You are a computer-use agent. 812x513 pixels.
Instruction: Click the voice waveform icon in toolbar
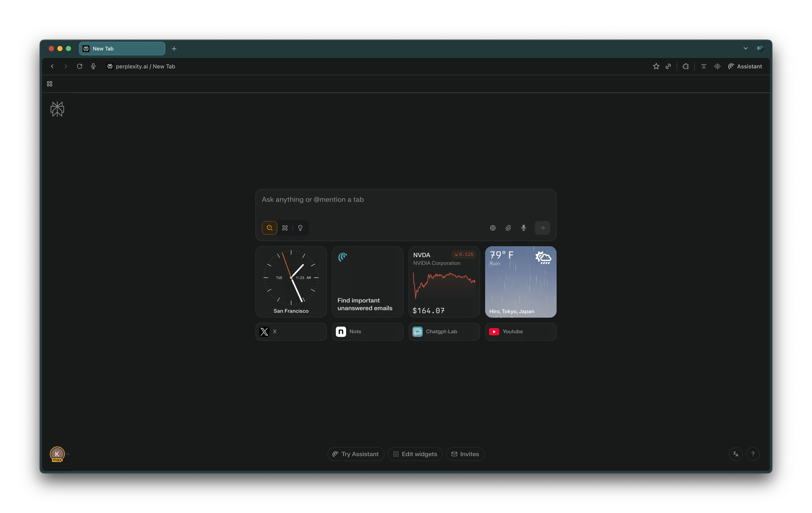pyautogui.click(x=717, y=66)
